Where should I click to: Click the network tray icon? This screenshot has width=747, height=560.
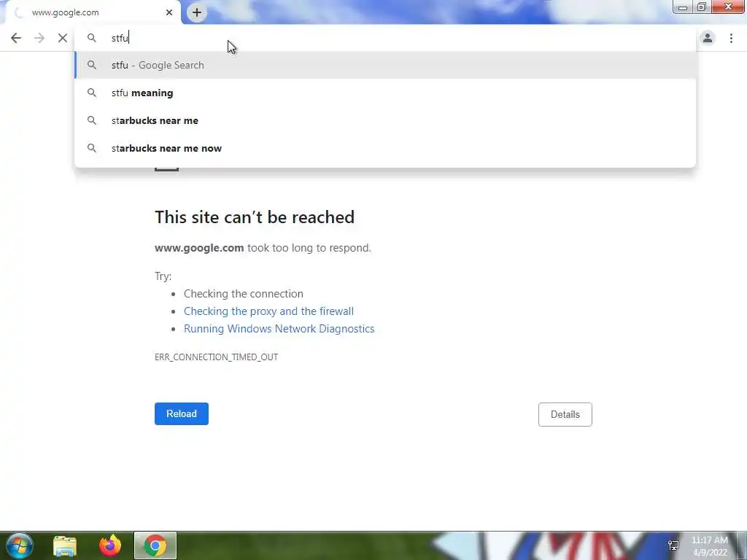pos(673,545)
